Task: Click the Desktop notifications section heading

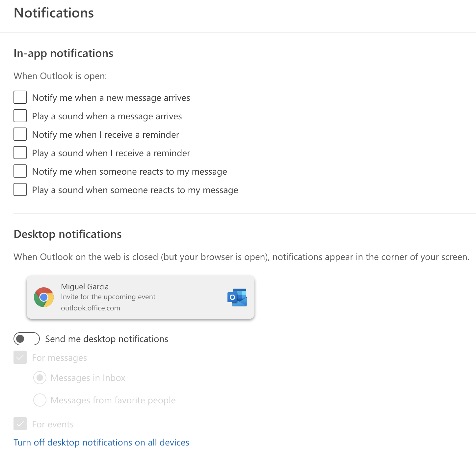Action: pyautogui.click(x=68, y=234)
